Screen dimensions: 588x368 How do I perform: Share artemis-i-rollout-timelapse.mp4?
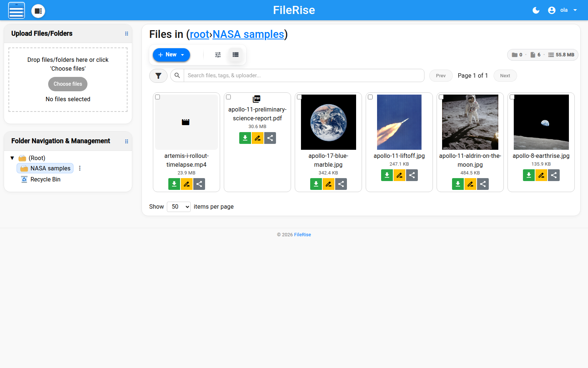click(x=199, y=184)
